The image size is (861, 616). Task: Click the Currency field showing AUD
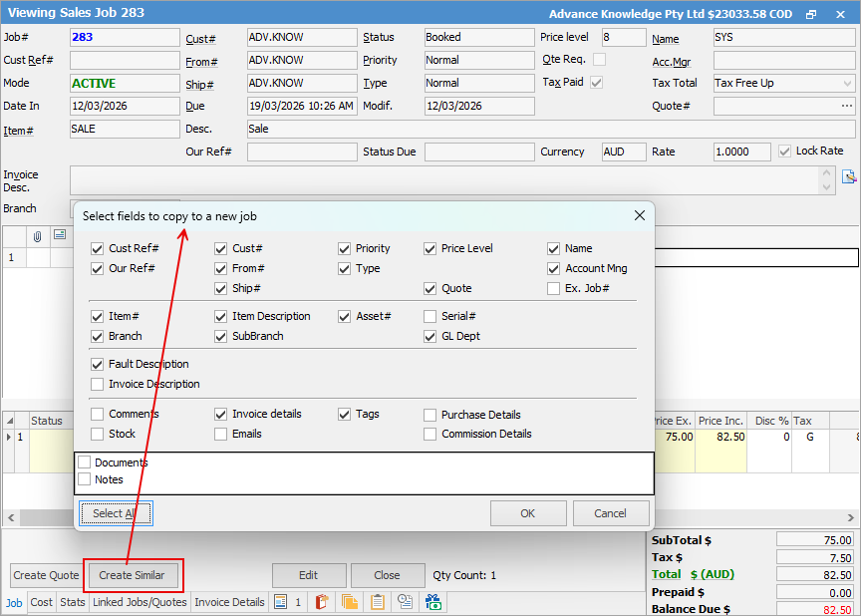624,153
